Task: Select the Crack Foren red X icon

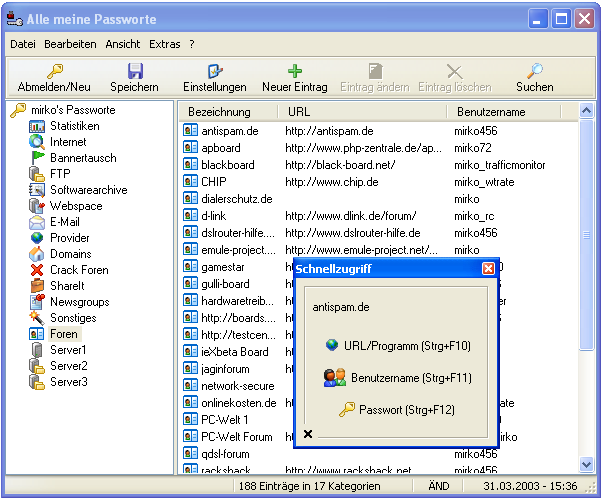Action: pos(37,270)
